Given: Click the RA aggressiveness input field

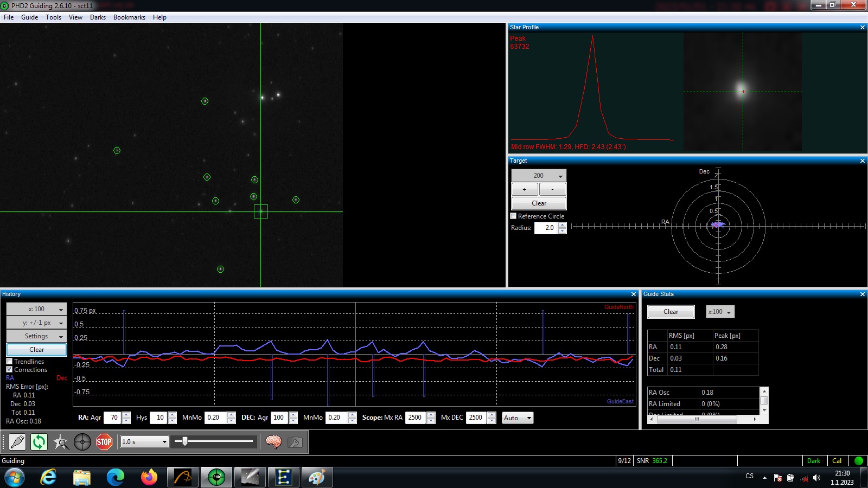Looking at the screenshot, I should (113, 418).
